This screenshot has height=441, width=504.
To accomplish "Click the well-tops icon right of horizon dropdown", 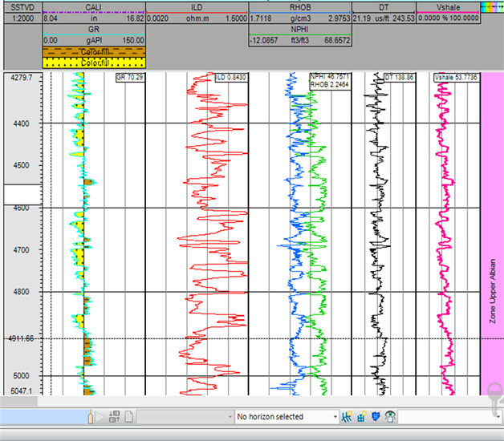I will (348, 416).
